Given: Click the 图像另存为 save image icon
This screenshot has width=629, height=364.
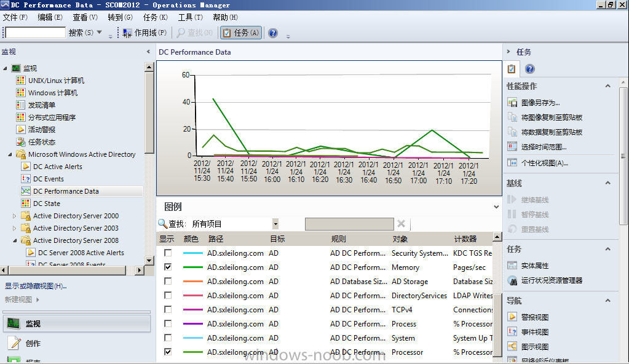Looking at the screenshot, I should pyautogui.click(x=512, y=103).
